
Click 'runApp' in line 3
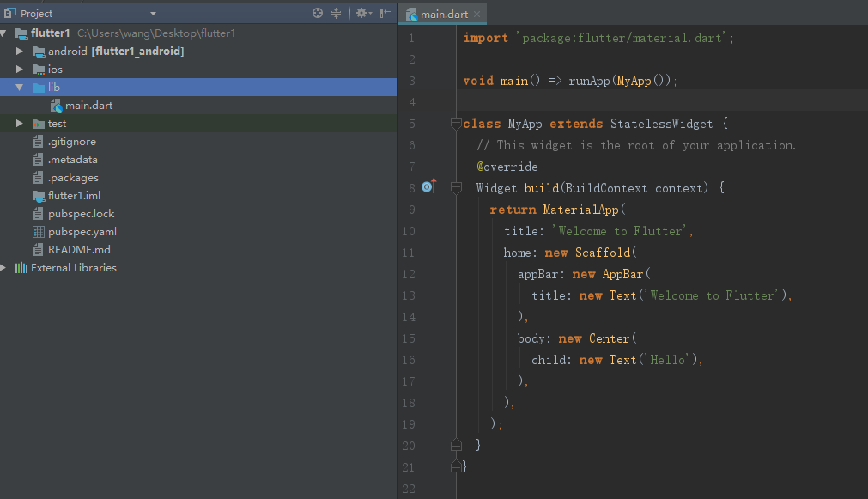(x=589, y=81)
